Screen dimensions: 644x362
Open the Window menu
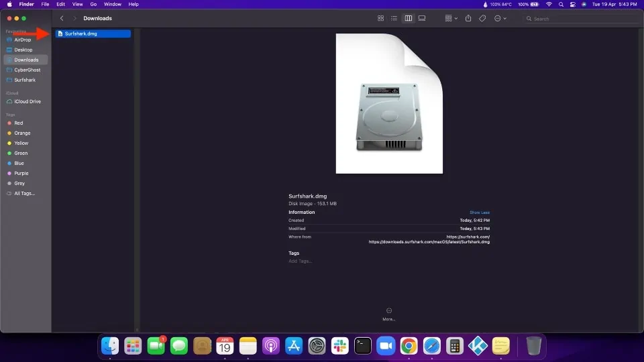pos(112,5)
